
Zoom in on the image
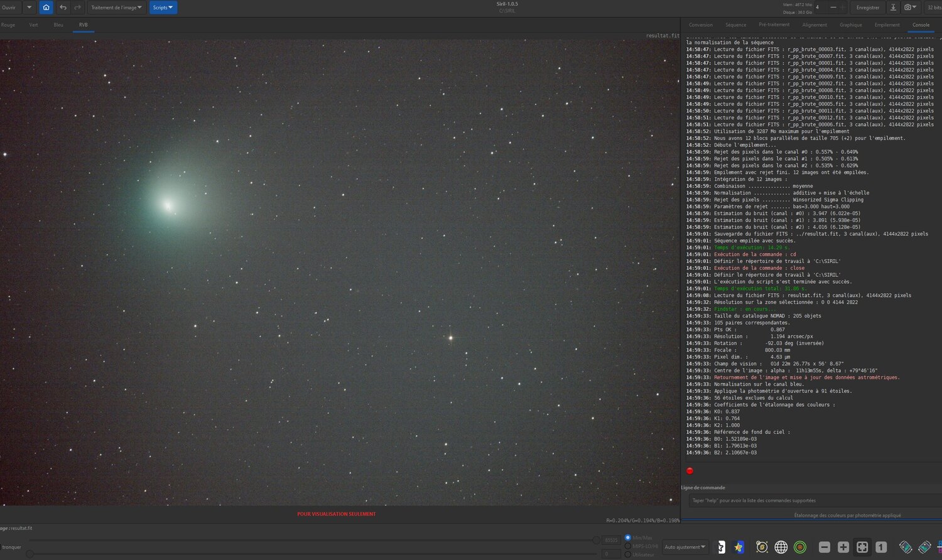[843, 547]
